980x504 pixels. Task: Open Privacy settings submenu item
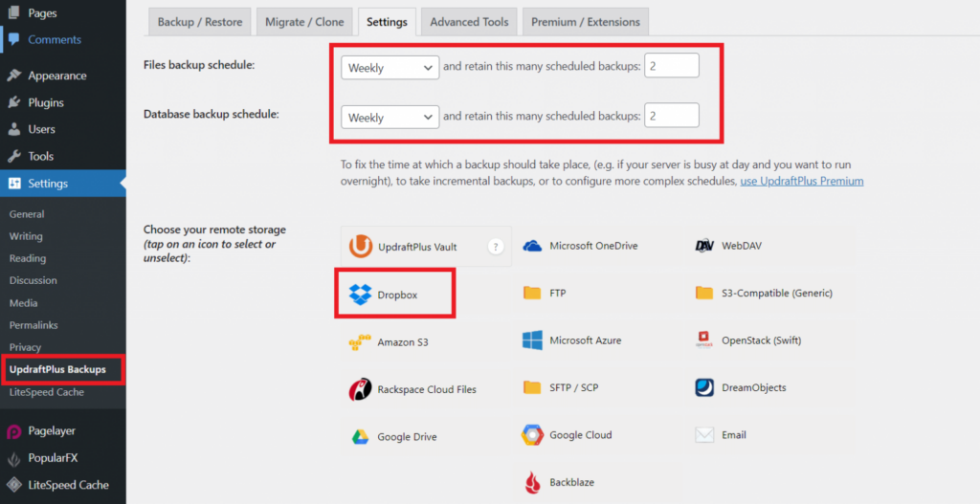pos(25,347)
